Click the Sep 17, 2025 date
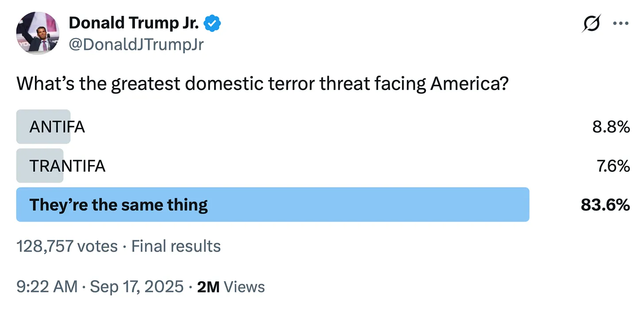The image size is (644, 315). coord(137,287)
